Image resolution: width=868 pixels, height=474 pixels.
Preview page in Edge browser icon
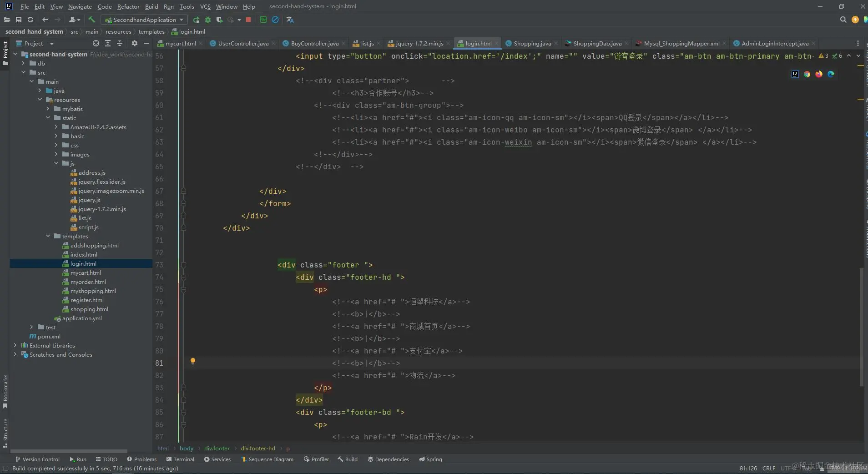pyautogui.click(x=831, y=74)
